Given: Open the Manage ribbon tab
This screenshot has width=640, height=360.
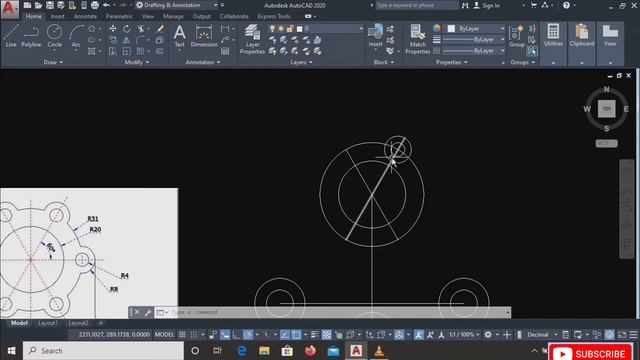Looking at the screenshot, I should [x=173, y=16].
